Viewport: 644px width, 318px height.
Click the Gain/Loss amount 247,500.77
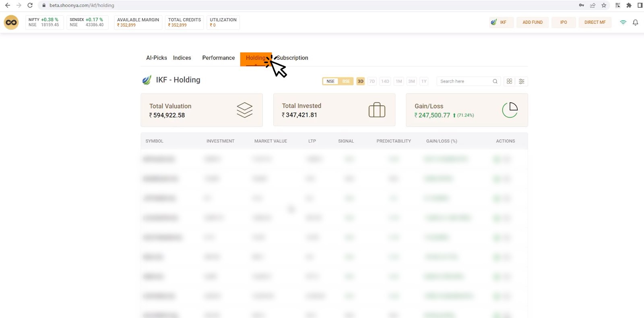pyautogui.click(x=432, y=115)
